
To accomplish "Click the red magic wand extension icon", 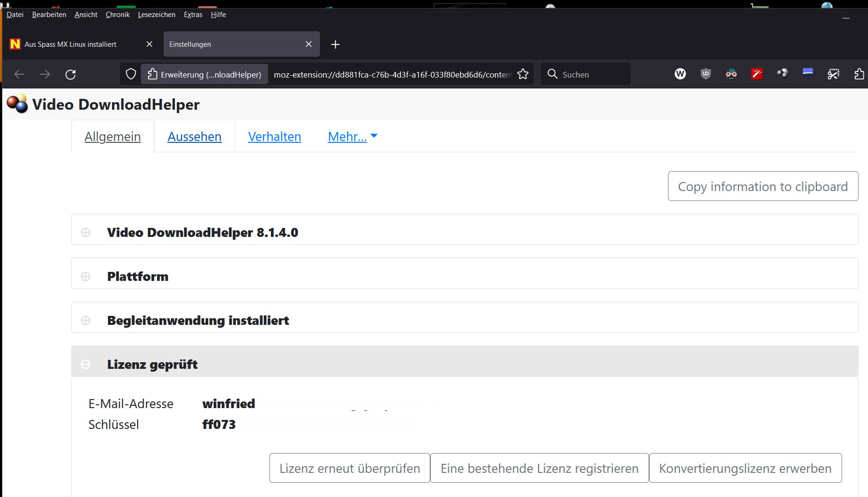I will 757,74.
